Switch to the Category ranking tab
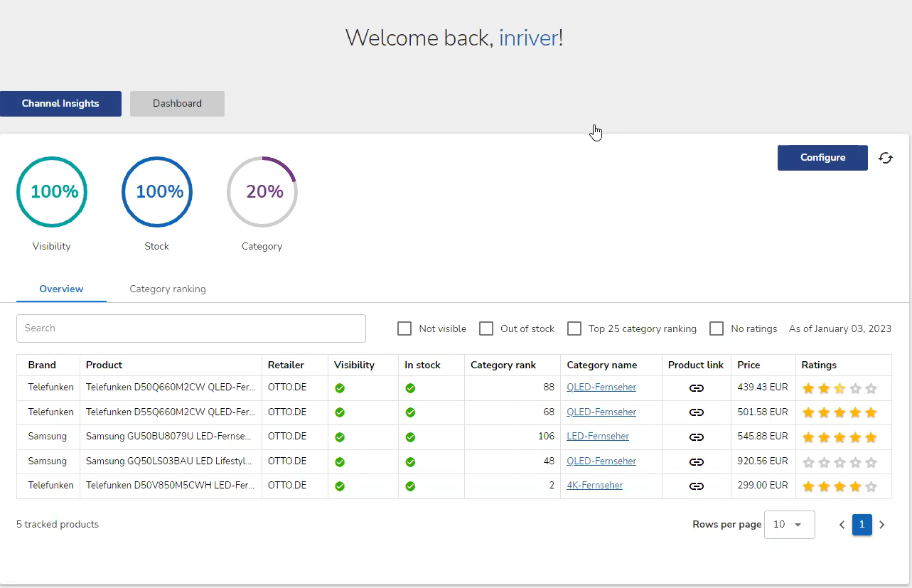This screenshot has height=588, width=912. pos(168,289)
